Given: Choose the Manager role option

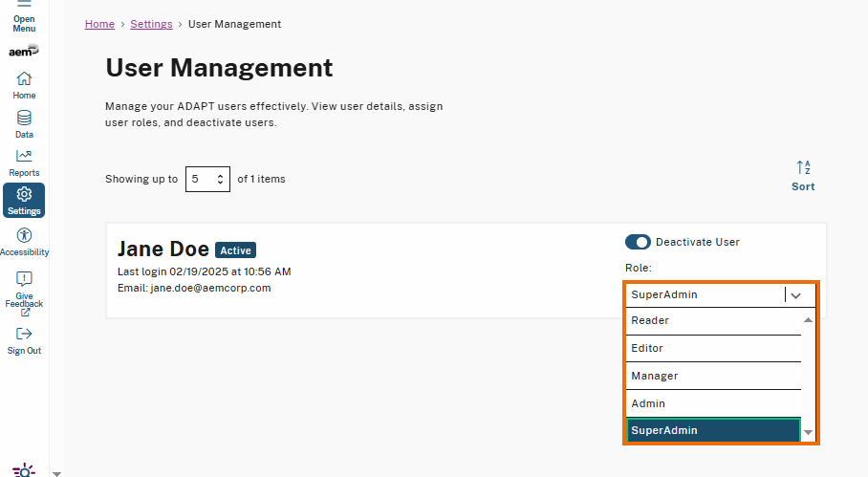Looking at the screenshot, I should [x=713, y=377].
